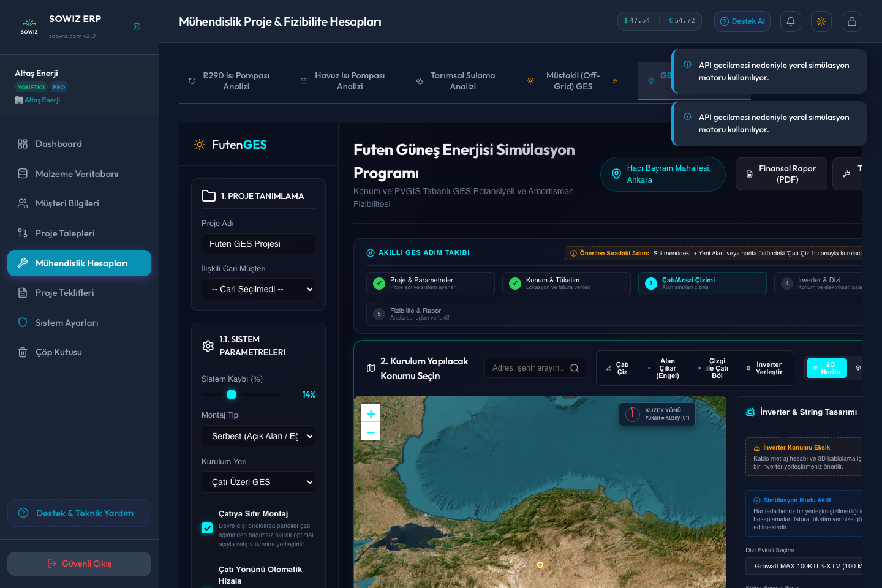Click Proje Talepleri branch icon

(23, 233)
